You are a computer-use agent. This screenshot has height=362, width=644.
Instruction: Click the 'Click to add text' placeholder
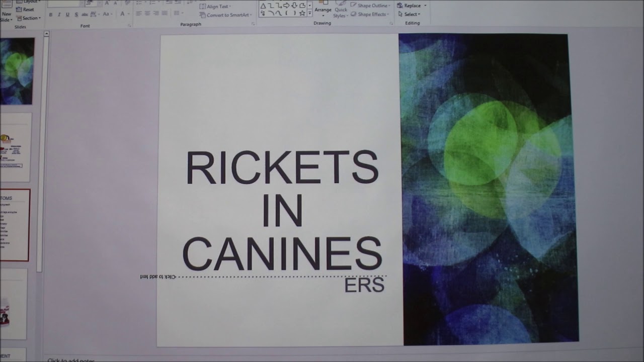coord(157,277)
